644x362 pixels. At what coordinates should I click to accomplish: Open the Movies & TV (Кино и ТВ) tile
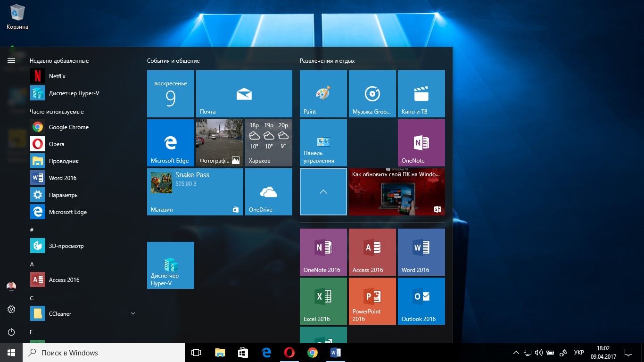click(x=421, y=94)
